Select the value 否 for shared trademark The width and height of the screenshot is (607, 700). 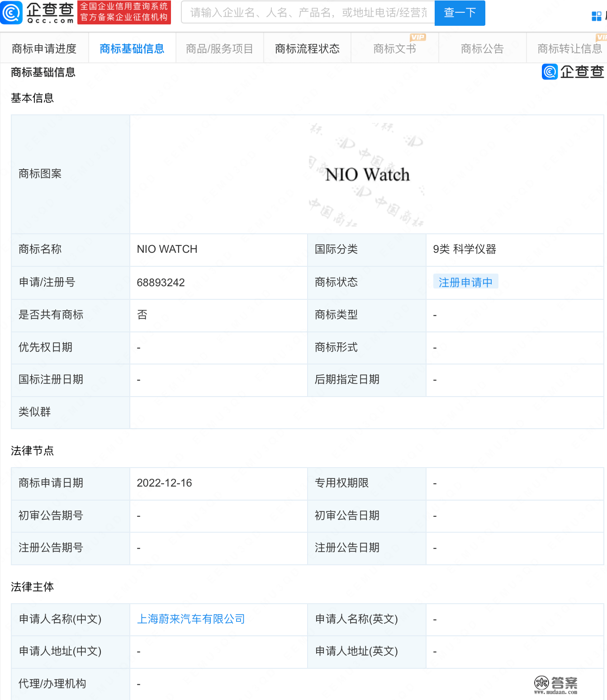(142, 315)
